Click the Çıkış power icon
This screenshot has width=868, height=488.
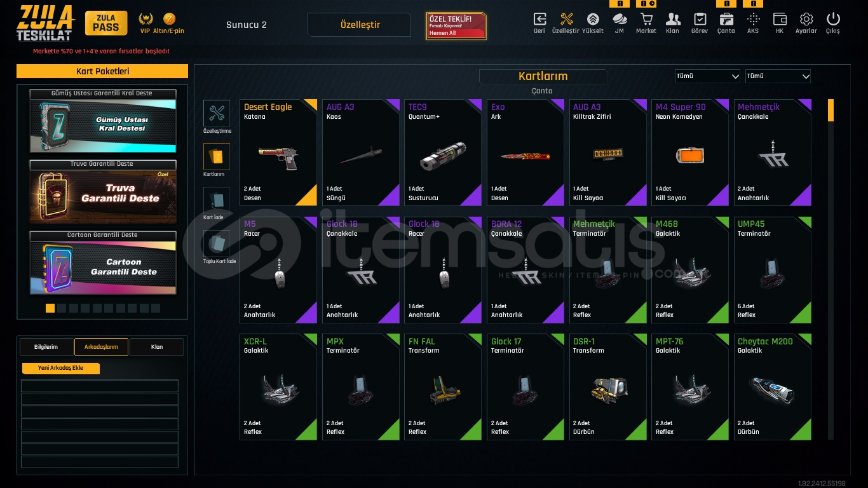[x=833, y=19]
